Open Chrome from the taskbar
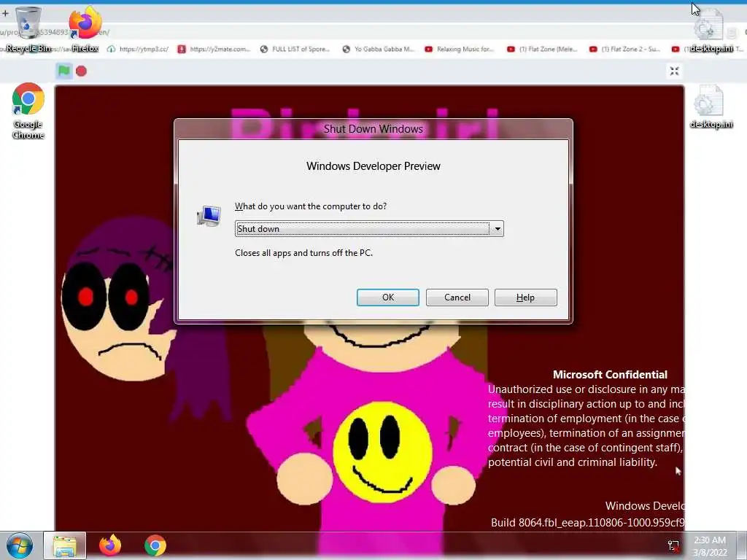 click(155, 545)
